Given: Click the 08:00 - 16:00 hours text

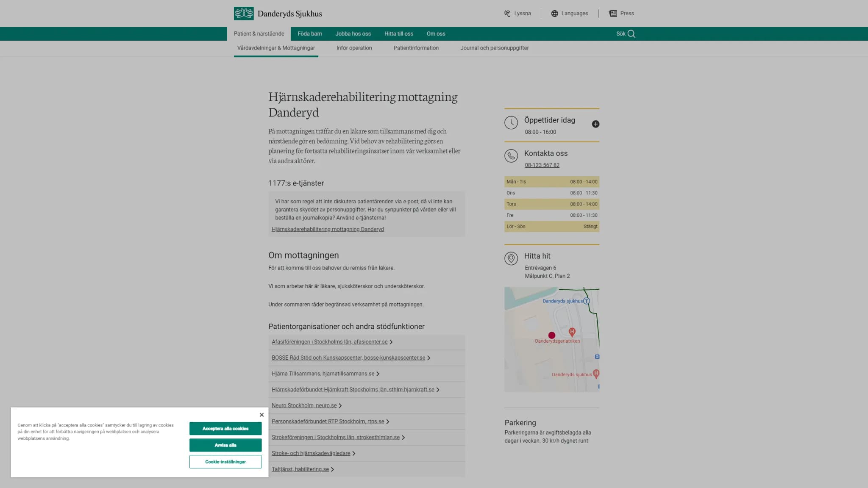Looking at the screenshot, I should pos(540,132).
